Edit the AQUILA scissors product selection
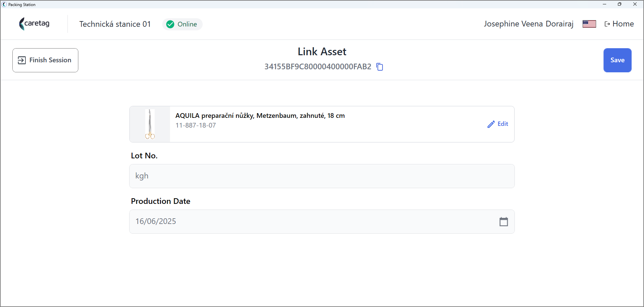 click(498, 124)
